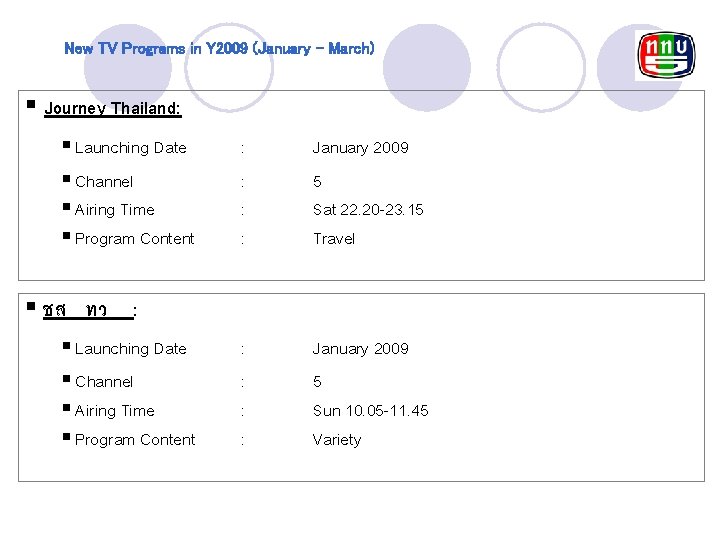The height and width of the screenshot is (540, 720).
Task: Click the first 'Airing Time' label
Action: (x=114, y=210)
